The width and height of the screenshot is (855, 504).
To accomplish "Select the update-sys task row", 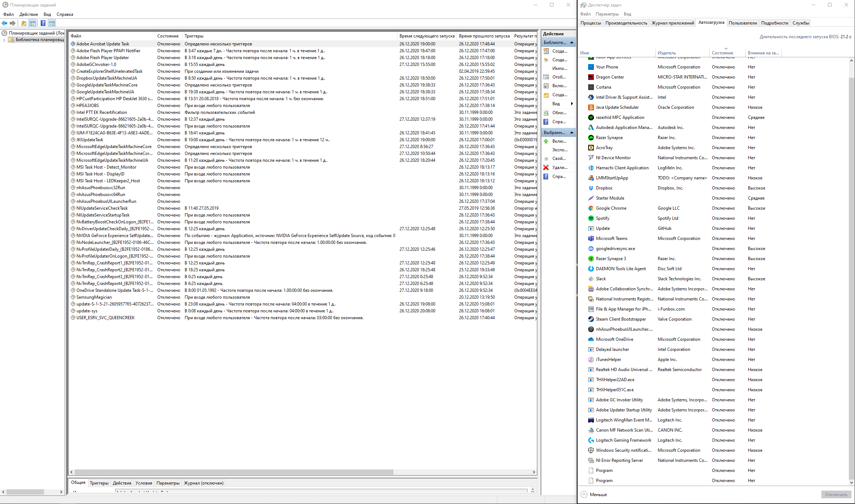I will click(303, 311).
